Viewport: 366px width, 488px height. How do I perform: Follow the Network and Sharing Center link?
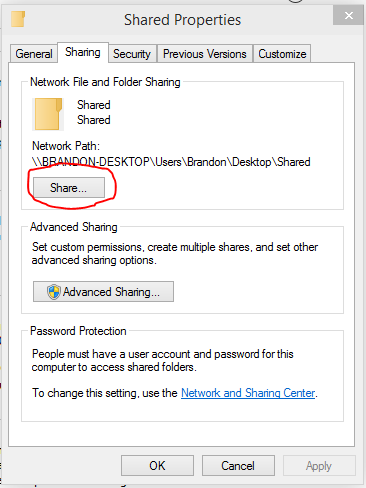coord(248,393)
